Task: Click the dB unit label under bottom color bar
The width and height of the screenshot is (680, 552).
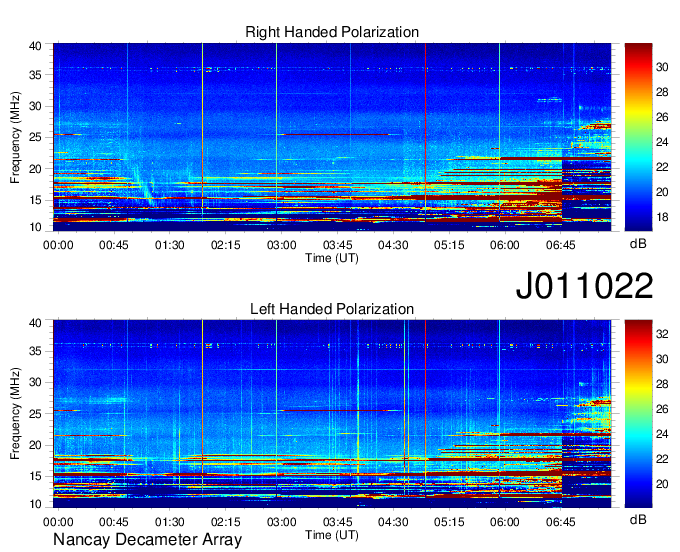Action: tap(638, 519)
